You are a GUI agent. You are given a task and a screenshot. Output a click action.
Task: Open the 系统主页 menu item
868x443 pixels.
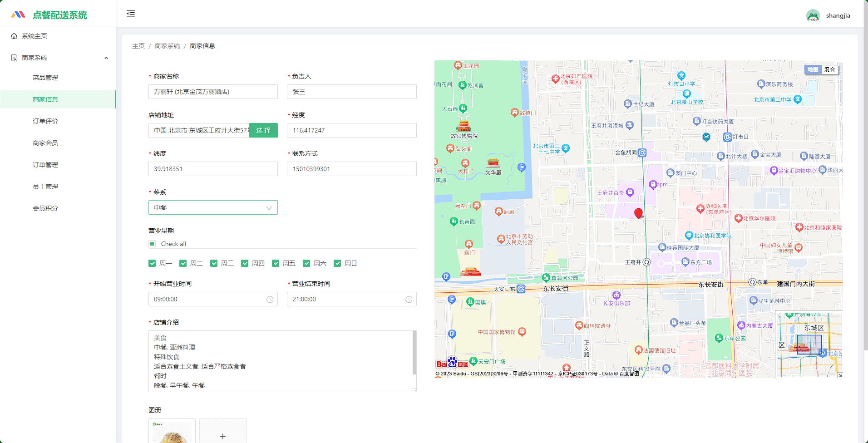[58, 36]
